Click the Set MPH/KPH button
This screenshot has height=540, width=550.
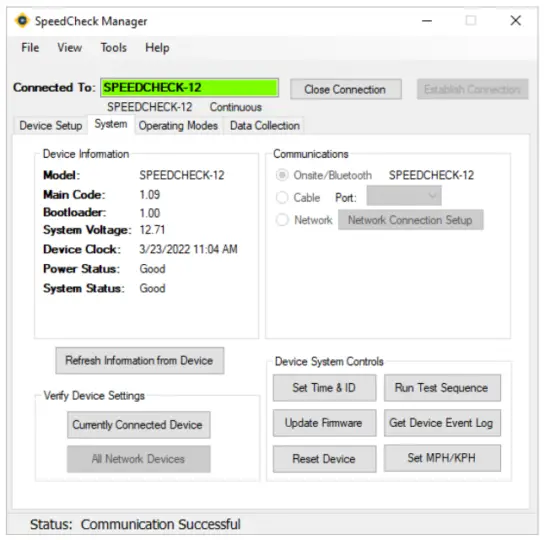coord(442,458)
